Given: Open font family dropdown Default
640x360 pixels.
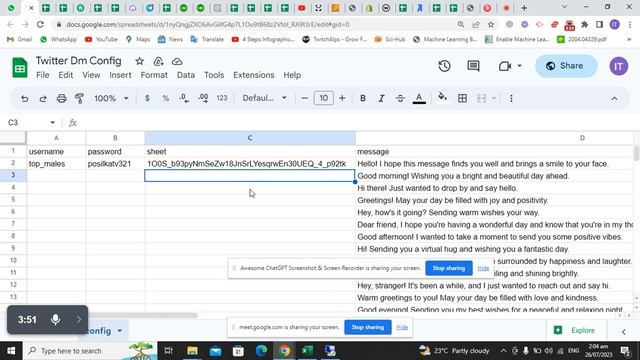Looking at the screenshot, I should (264, 98).
